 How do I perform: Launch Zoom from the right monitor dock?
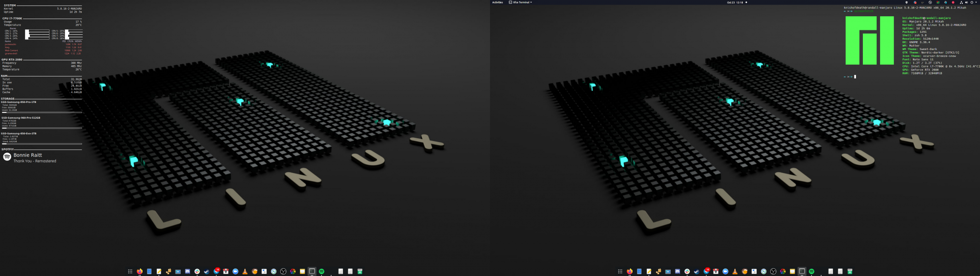(x=725, y=271)
